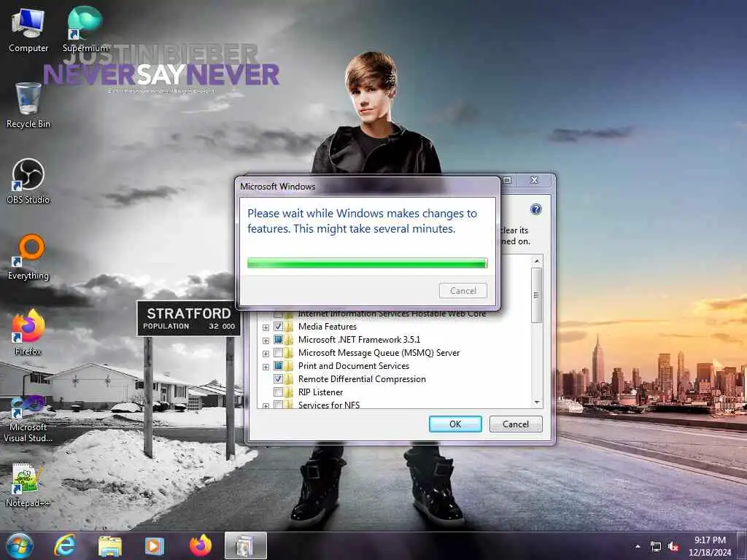Select the Print and Document Services folder icon
The image size is (747, 560).
tap(289, 366)
